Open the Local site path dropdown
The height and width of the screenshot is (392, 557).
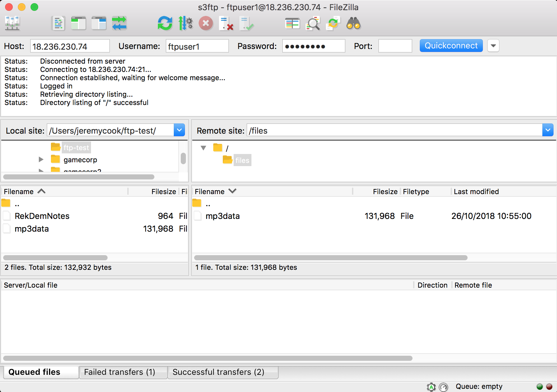(x=179, y=130)
